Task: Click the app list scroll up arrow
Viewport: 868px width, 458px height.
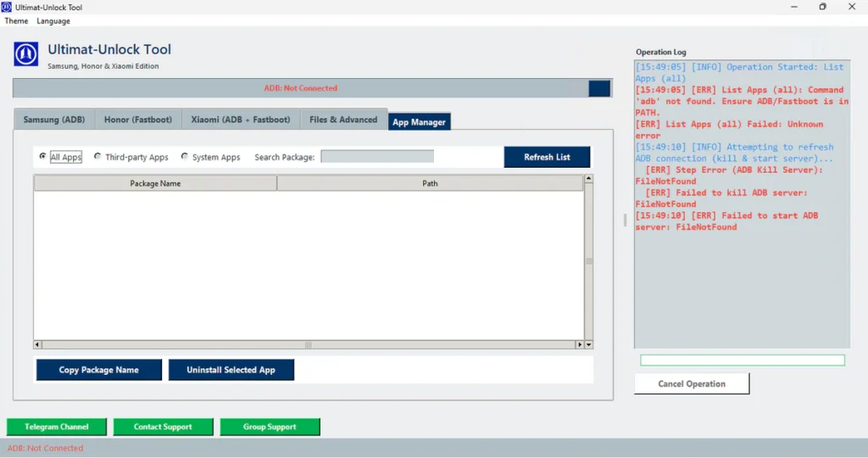Action: tap(588, 179)
